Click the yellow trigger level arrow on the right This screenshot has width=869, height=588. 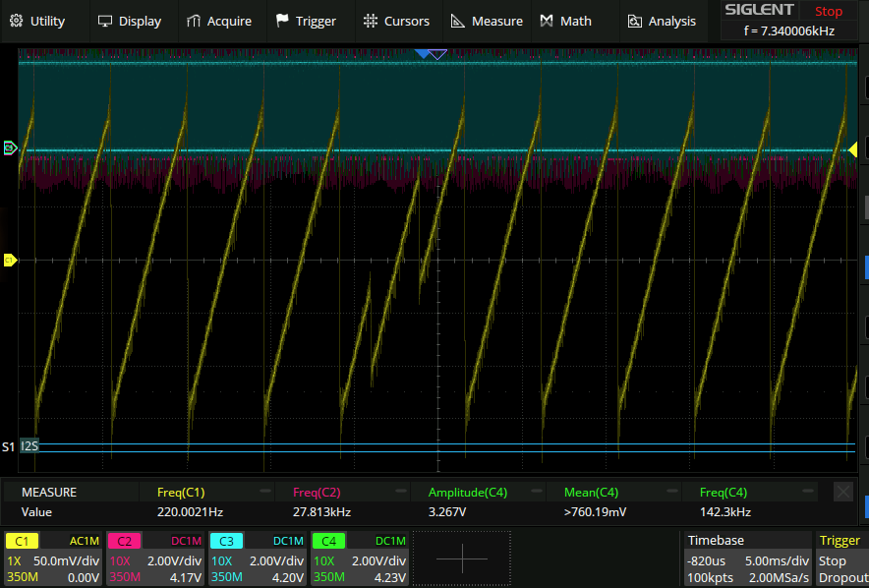(852, 149)
